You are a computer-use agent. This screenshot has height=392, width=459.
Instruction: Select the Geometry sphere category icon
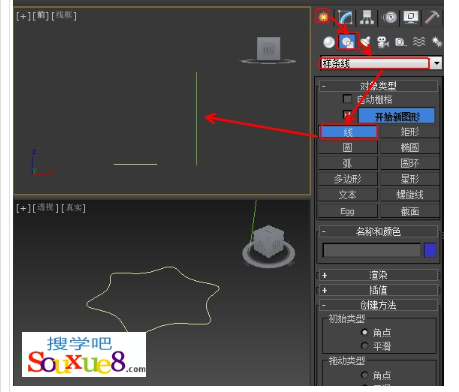click(x=329, y=42)
